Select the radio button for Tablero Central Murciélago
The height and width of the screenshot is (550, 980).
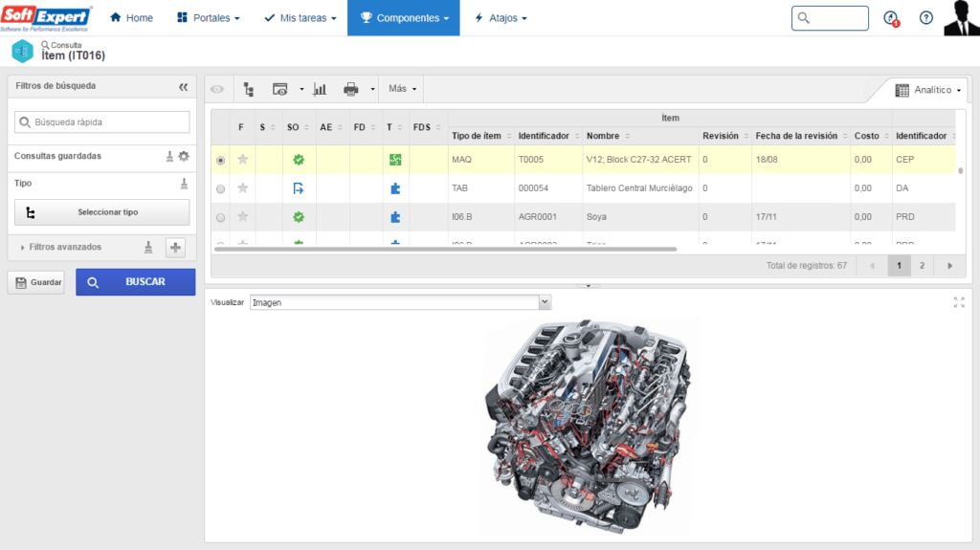pos(221,188)
